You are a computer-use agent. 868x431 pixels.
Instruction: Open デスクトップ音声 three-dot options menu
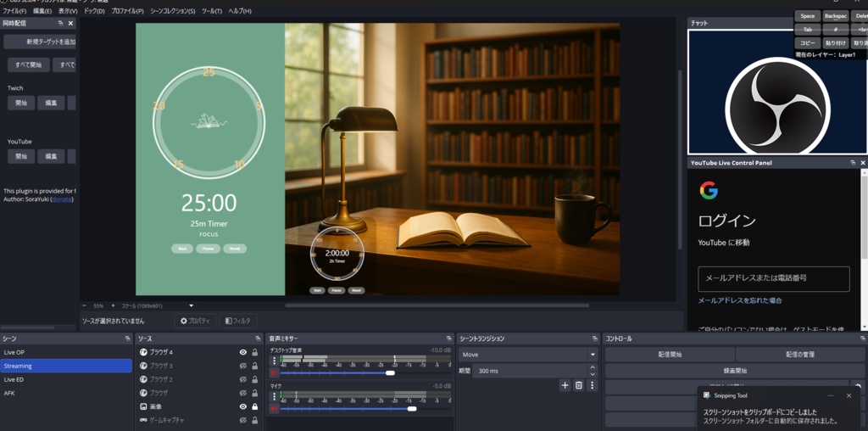pyautogui.click(x=274, y=361)
